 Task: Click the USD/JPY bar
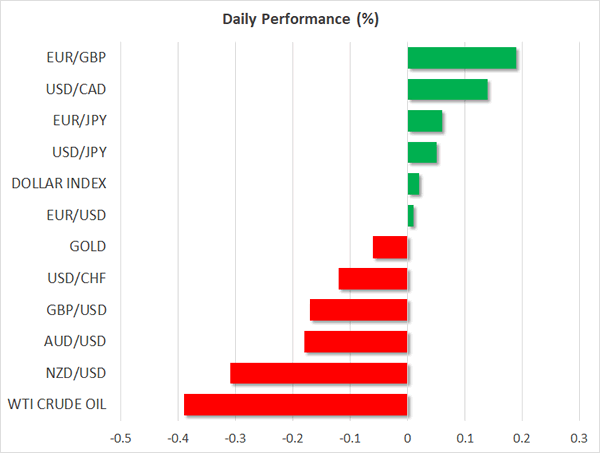coord(422,153)
